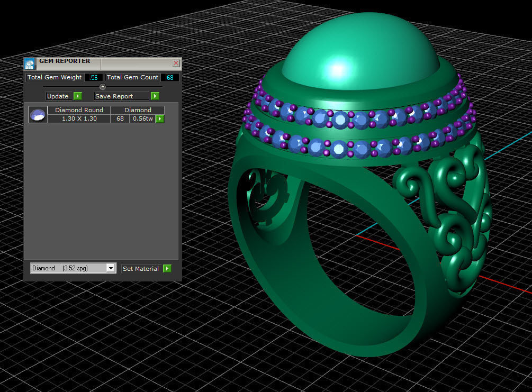
Task: Select the Diamond Round shape cell
Action: (79, 110)
